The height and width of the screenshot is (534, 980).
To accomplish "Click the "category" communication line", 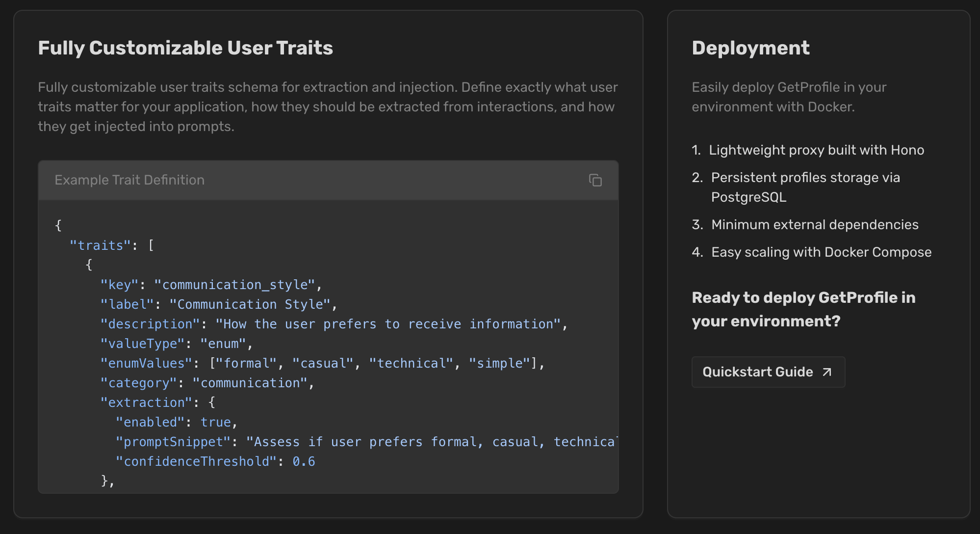I will [207, 383].
